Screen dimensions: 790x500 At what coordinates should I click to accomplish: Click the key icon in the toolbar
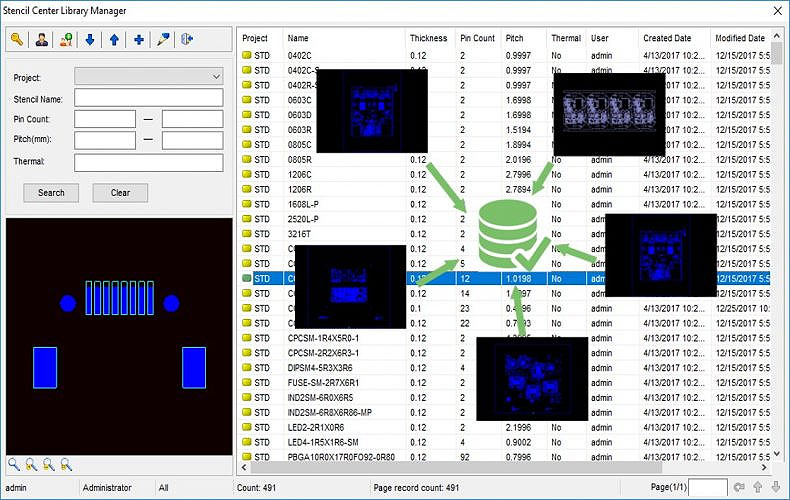coord(17,40)
